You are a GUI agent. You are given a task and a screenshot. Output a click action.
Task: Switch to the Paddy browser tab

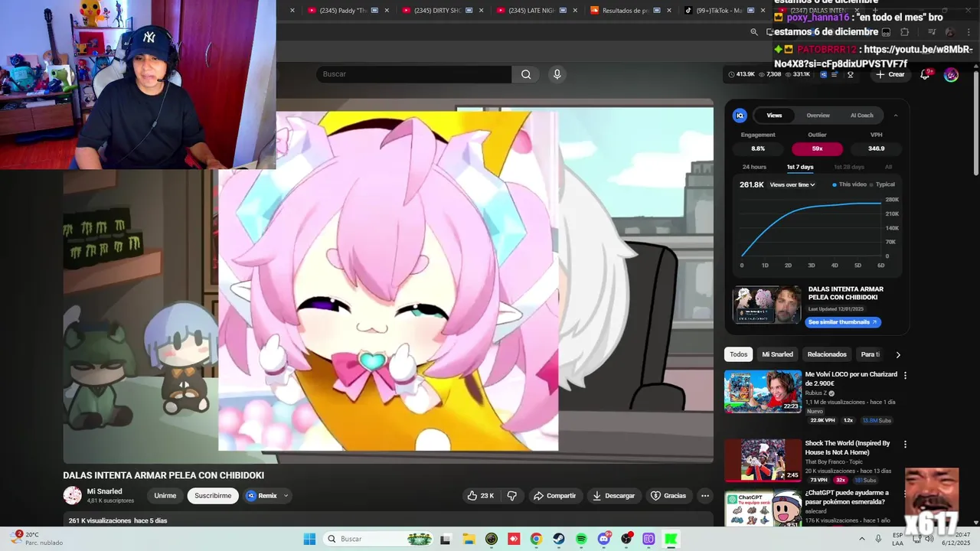tap(343, 11)
